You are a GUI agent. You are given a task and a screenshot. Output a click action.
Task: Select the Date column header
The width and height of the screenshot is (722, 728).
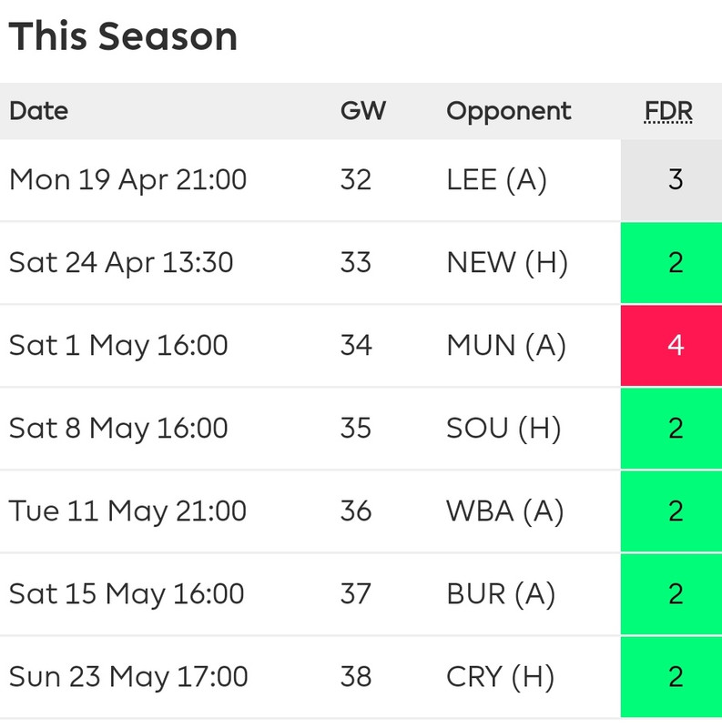[x=39, y=111]
